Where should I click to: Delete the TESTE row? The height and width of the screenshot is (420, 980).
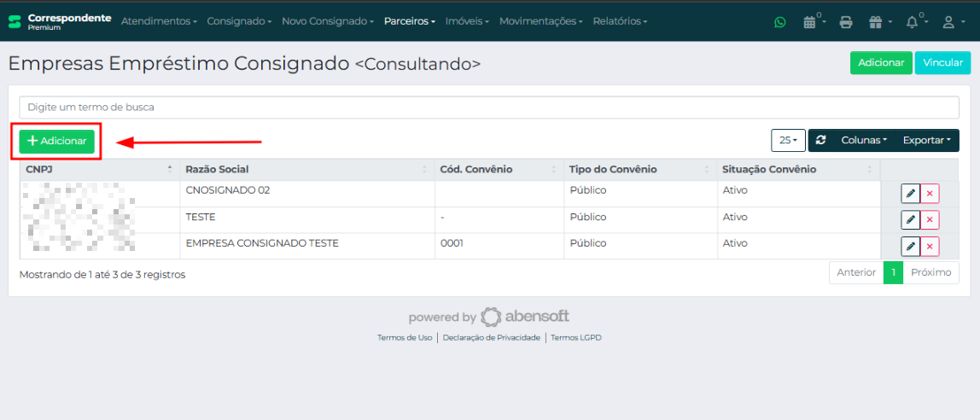(930, 220)
